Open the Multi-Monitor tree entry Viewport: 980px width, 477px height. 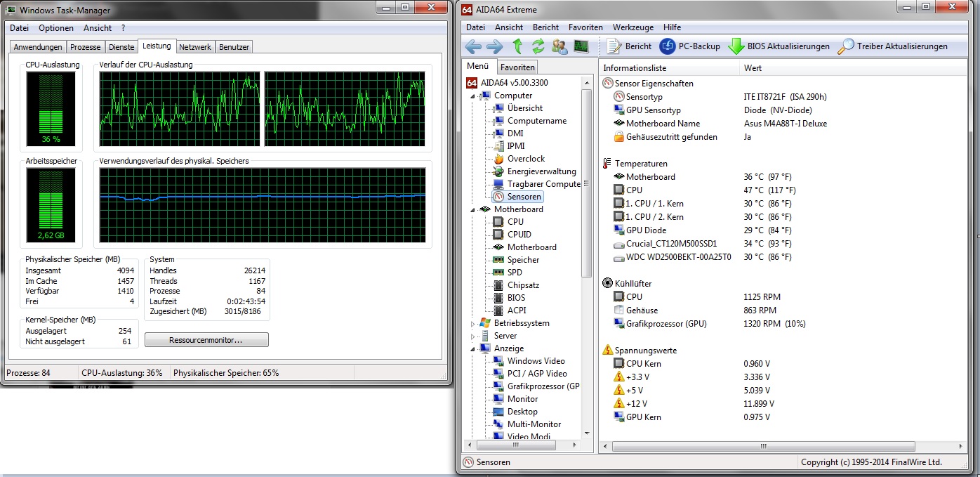click(x=534, y=424)
